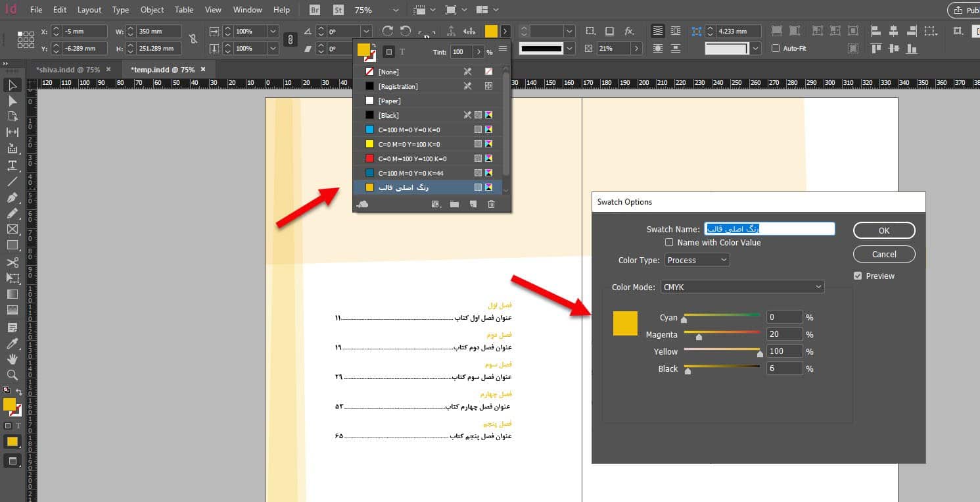Click the Swatch Name text field

(769, 229)
